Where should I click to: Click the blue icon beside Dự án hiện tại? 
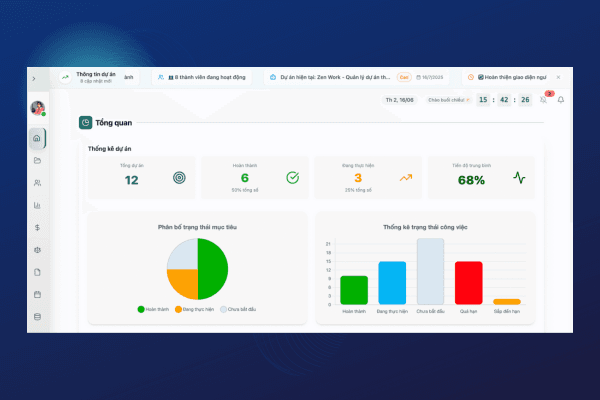(273, 77)
